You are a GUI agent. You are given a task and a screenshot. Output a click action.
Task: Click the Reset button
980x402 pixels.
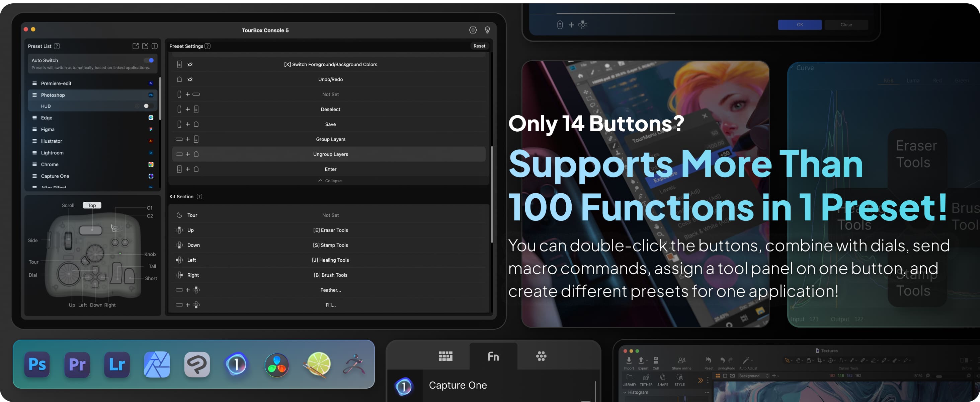point(479,46)
